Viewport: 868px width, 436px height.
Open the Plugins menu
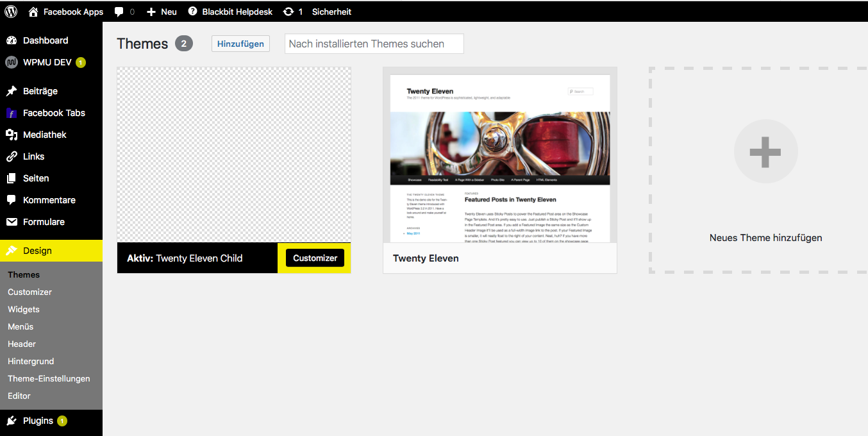(x=51, y=421)
